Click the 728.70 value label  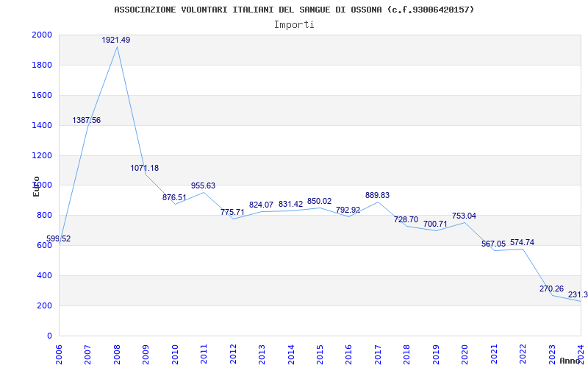pyautogui.click(x=406, y=219)
